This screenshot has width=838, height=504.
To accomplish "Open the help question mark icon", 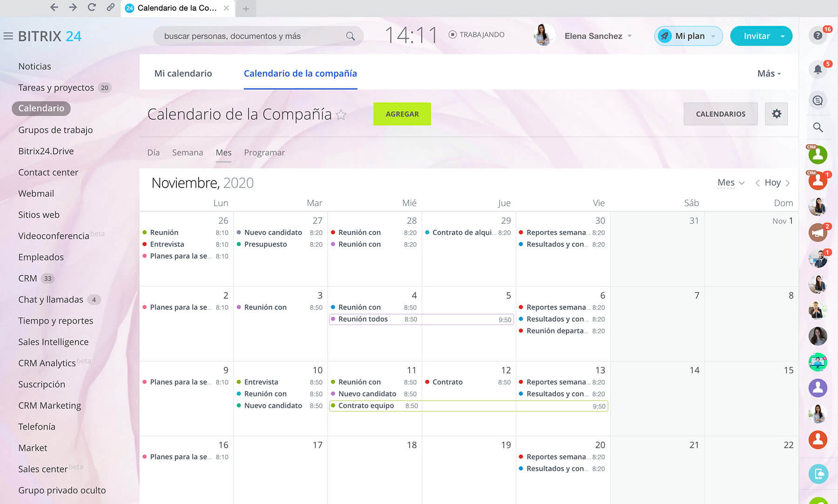I will [x=818, y=36].
